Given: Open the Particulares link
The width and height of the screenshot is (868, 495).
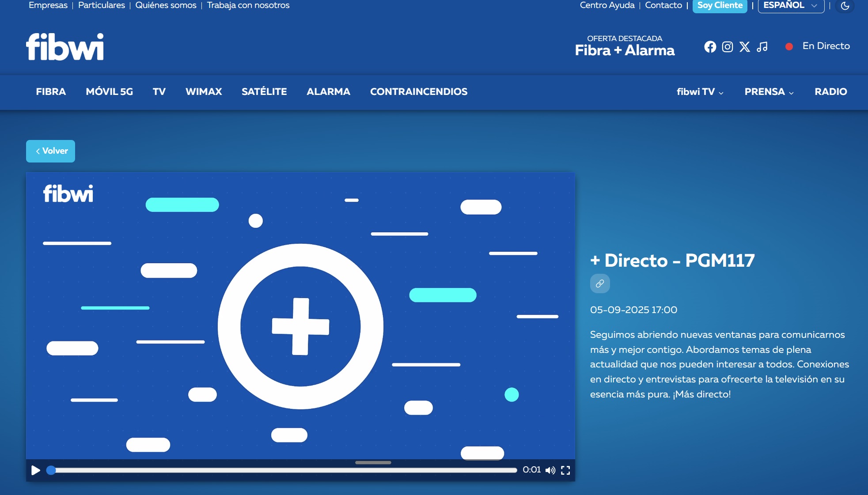Looking at the screenshot, I should 102,5.
